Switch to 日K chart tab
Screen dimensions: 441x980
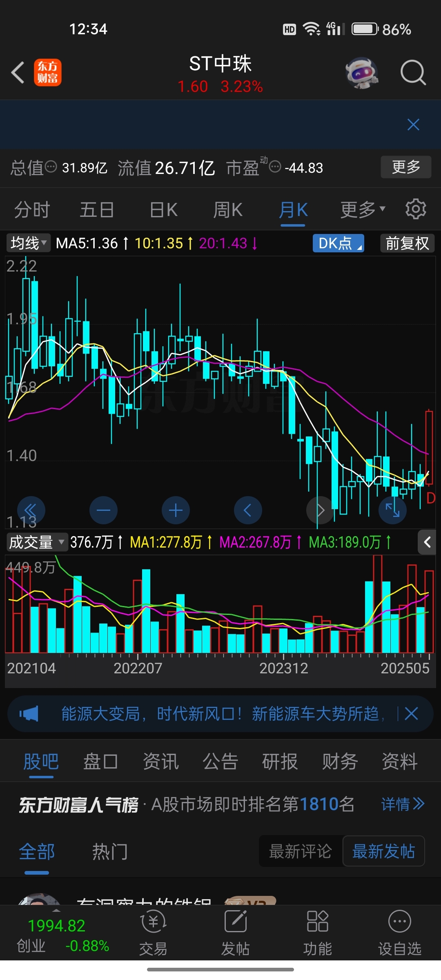click(163, 209)
